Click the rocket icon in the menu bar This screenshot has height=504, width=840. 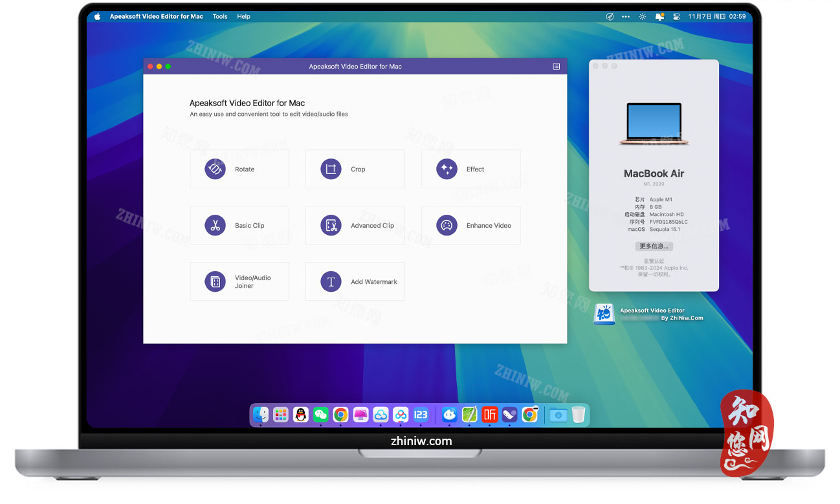point(609,17)
